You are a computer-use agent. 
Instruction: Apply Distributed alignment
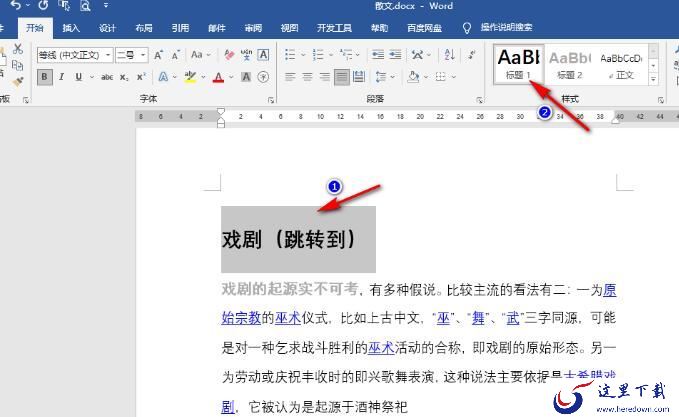pos(359,77)
